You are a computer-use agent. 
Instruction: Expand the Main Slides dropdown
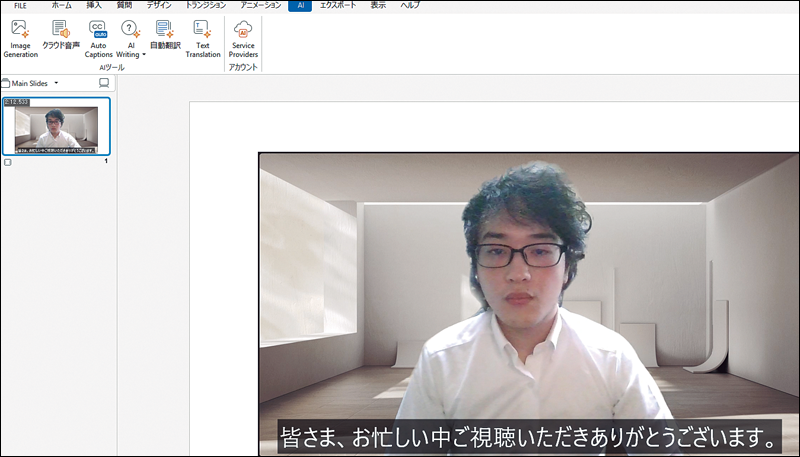(56, 83)
